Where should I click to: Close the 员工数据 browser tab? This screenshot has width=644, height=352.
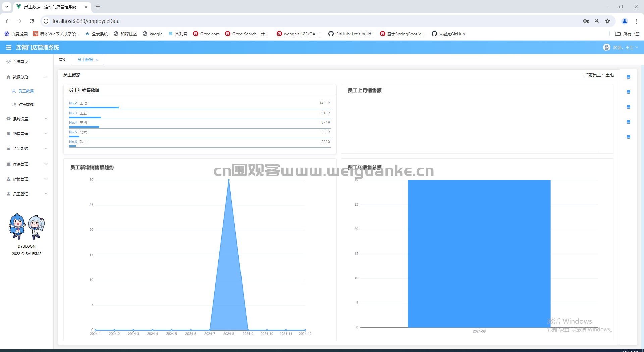point(86,7)
